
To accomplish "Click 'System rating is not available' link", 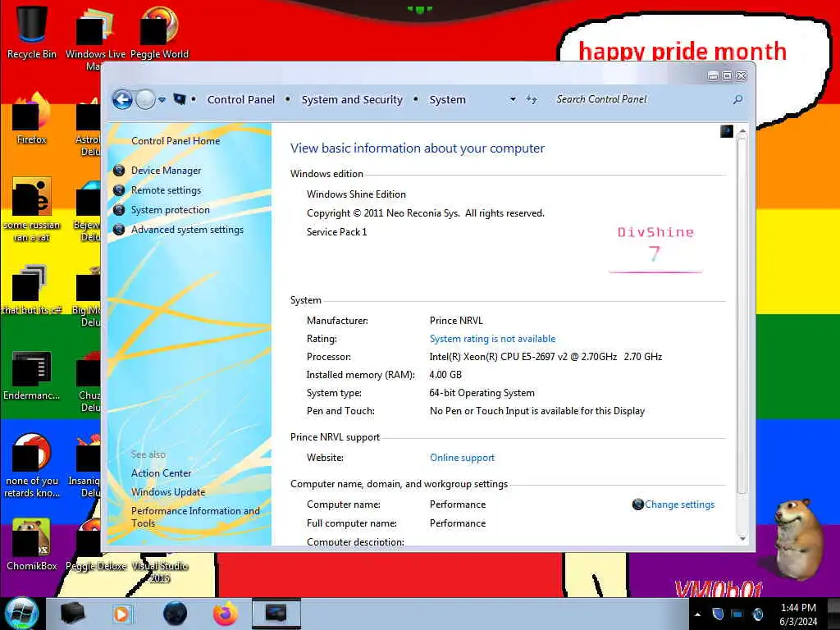I will tap(492, 339).
